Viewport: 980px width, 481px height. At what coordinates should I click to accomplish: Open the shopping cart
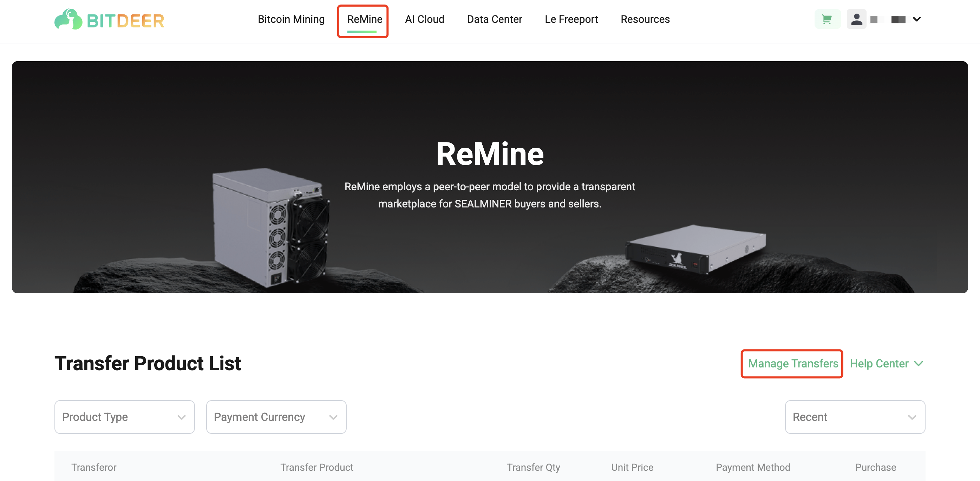(827, 19)
